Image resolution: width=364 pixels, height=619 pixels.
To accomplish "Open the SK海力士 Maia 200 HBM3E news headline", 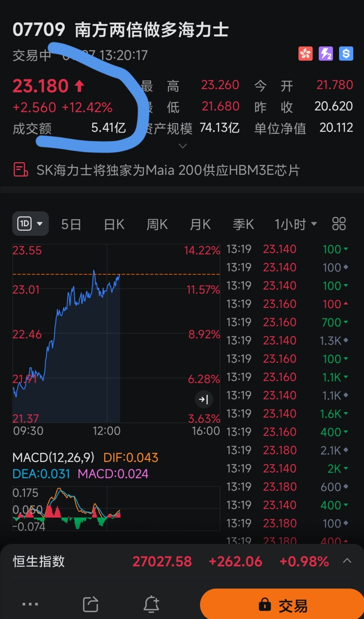I will tap(168, 170).
